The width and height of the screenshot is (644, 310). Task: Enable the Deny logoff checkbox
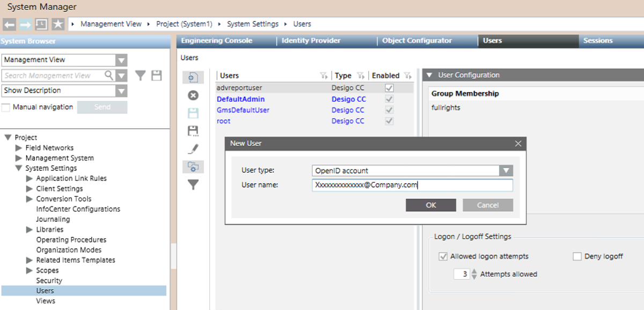[577, 256]
